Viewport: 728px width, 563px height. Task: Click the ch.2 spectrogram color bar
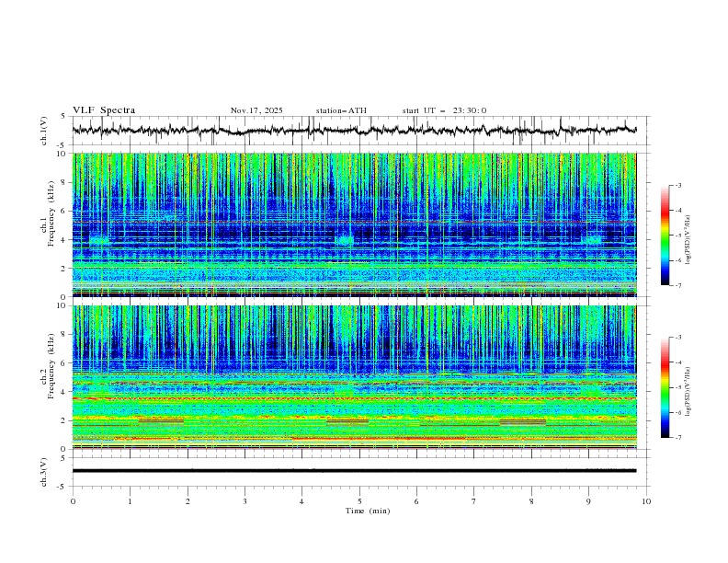click(665, 387)
